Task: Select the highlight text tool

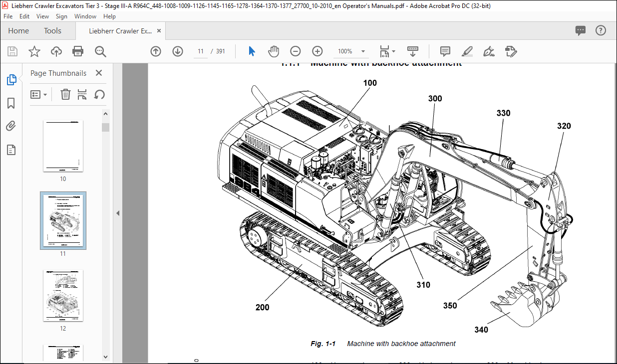Action: pyautogui.click(x=467, y=51)
